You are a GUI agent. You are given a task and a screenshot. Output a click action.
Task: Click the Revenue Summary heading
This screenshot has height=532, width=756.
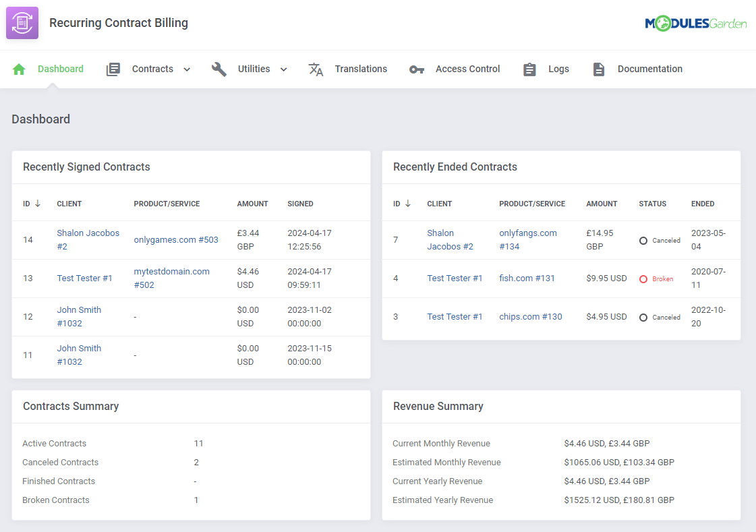point(438,406)
